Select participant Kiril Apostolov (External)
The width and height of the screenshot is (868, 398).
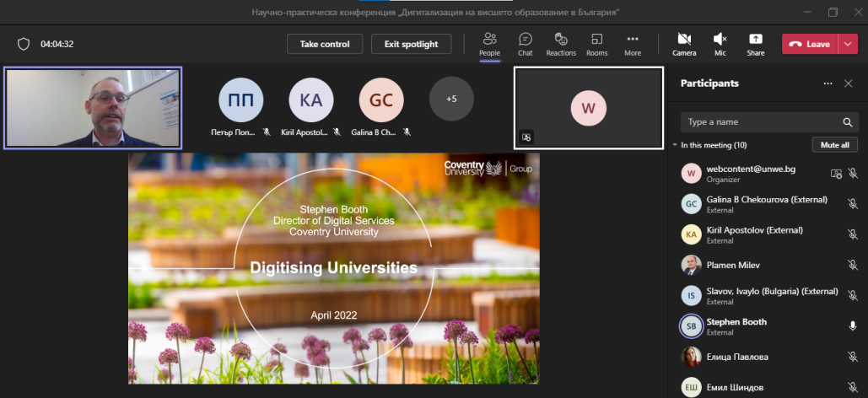click(x=768, y=234)
